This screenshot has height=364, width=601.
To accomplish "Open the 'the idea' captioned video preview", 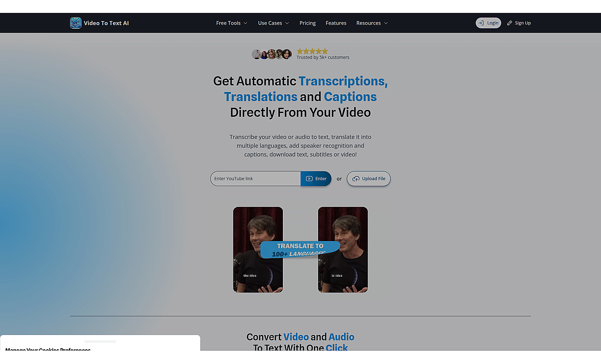I will 258,249.
